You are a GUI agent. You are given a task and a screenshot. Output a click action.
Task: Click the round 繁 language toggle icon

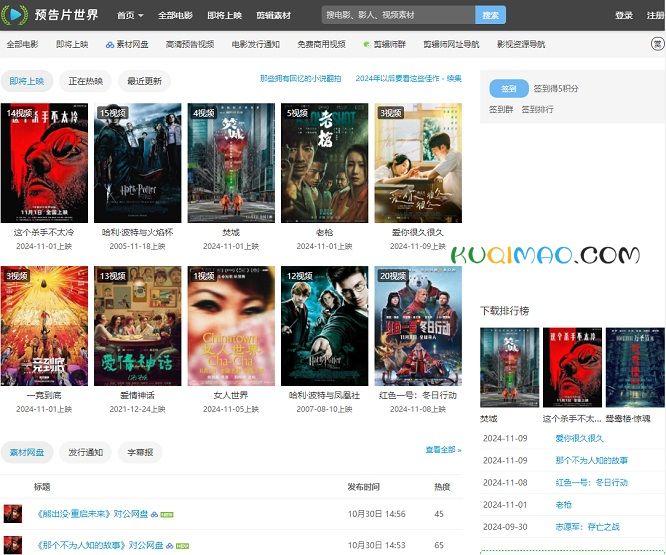658,44
